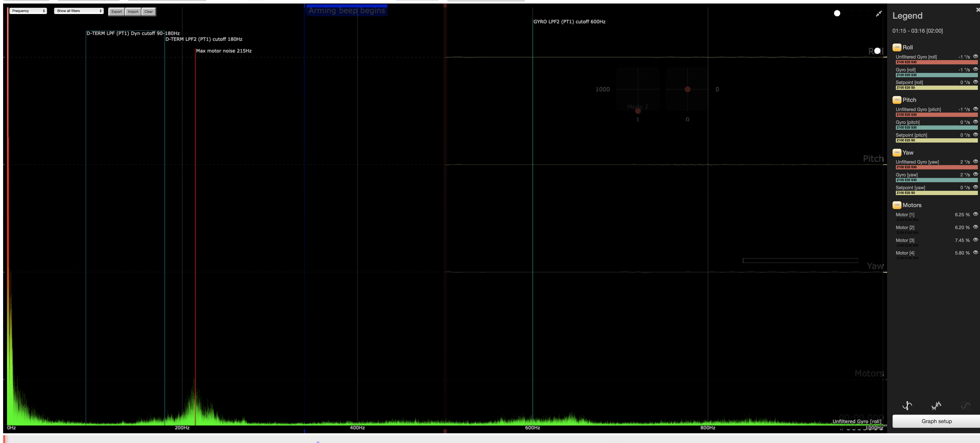Click the Import button
Viewport: 980px width, 443px height.
[133, 12]
